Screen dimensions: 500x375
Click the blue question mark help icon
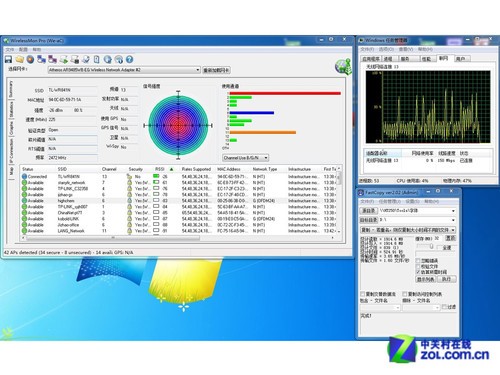pyautogui.click(x=129, y=60)
